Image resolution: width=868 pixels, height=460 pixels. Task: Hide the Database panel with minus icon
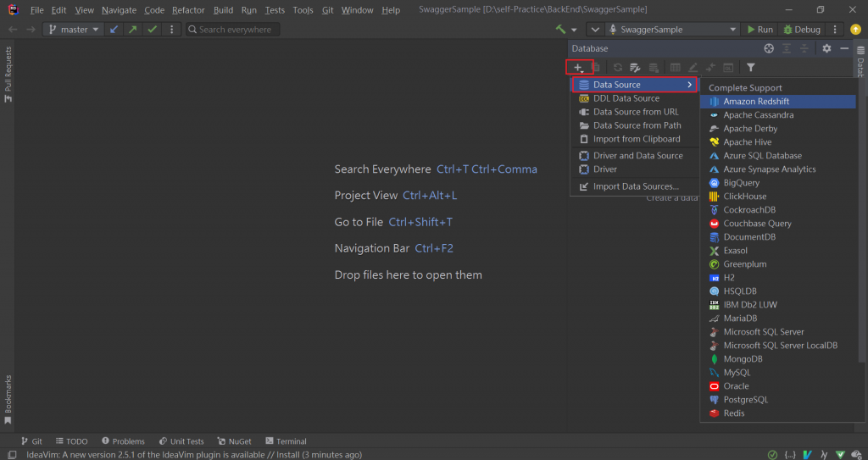click(x=844, y=49)
